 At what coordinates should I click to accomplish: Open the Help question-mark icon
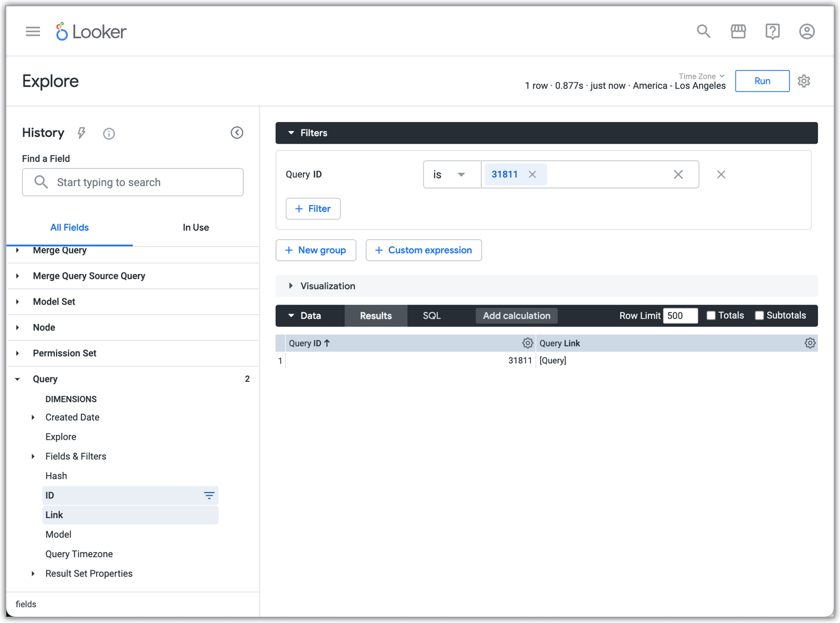[x=772, y=32]
